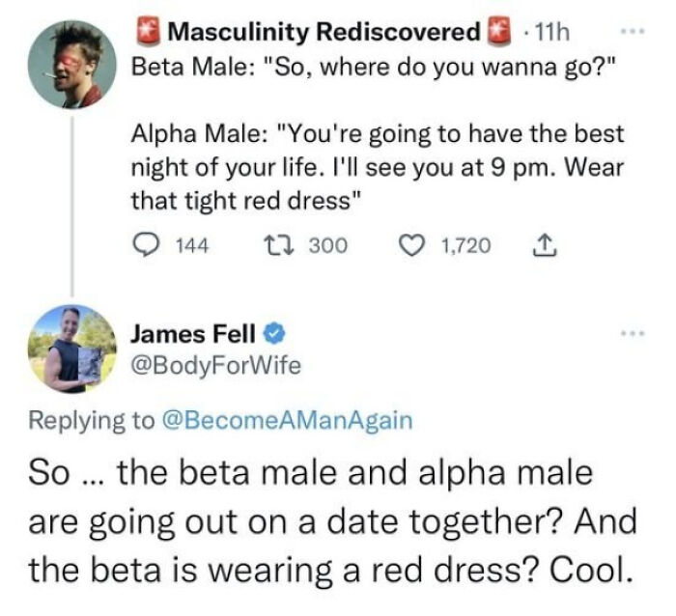Click the 300 retweets count
The width and height of the screenshot is (676, 616).
pyautogui.click(x=326, y=247)
